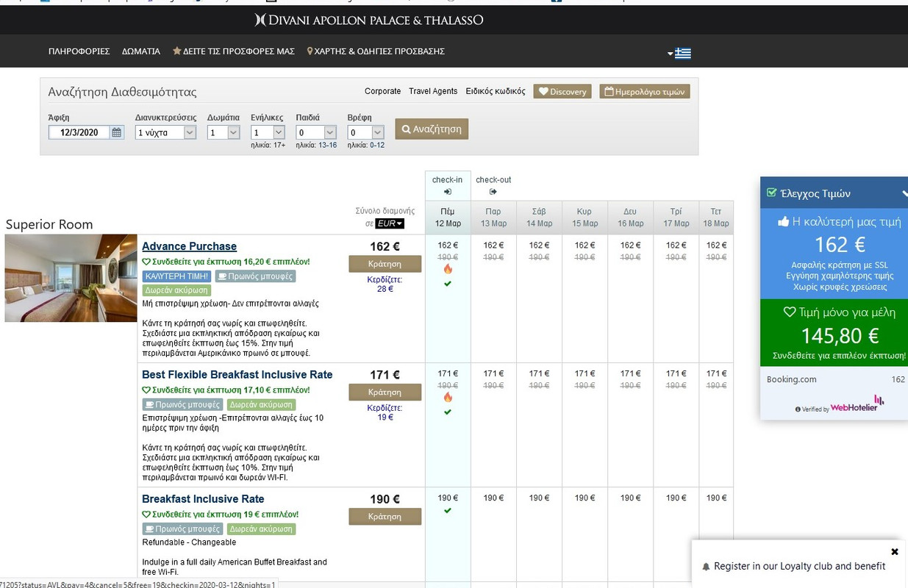Click the check-out arrow icon
This screenshot has width=908, height=588.
[493, 192]
